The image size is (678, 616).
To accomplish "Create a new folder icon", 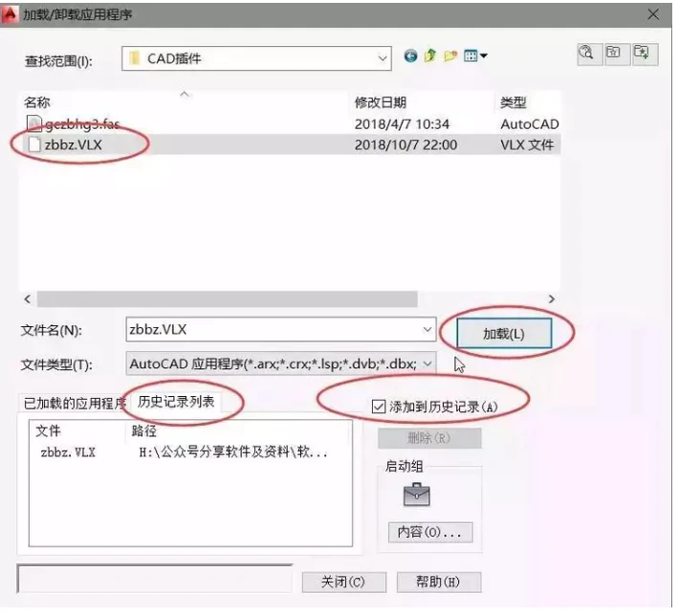I will (450, 55).
